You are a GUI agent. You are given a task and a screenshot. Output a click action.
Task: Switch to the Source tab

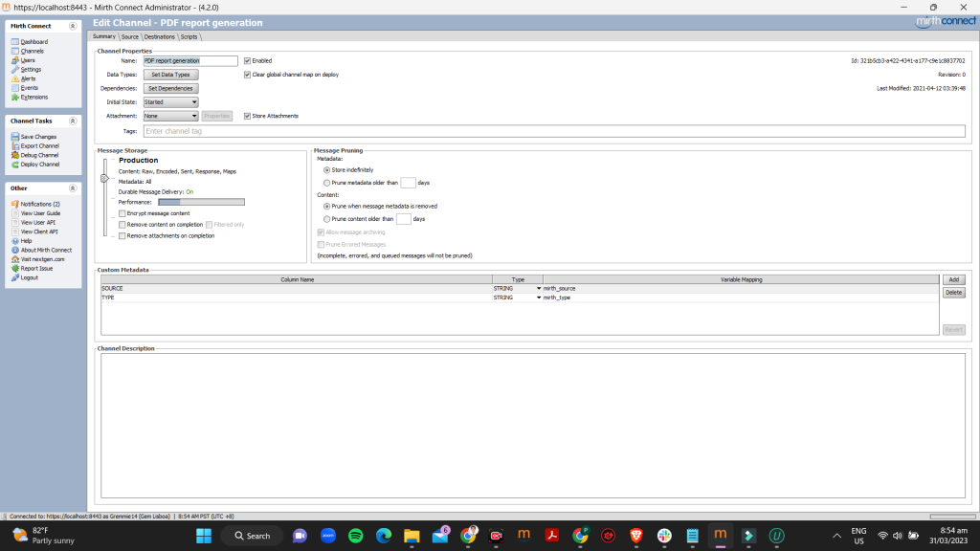[x=130, y=37]
